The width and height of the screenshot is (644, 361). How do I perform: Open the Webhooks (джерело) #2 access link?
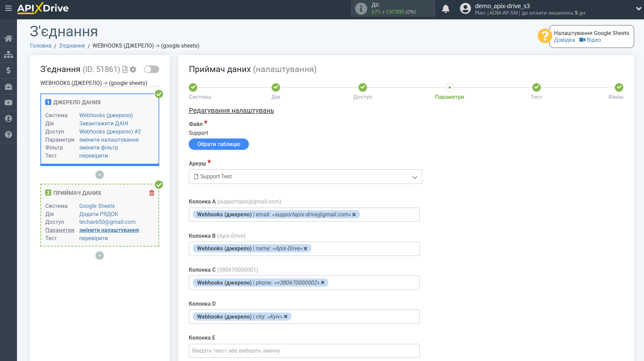point(110,131)
